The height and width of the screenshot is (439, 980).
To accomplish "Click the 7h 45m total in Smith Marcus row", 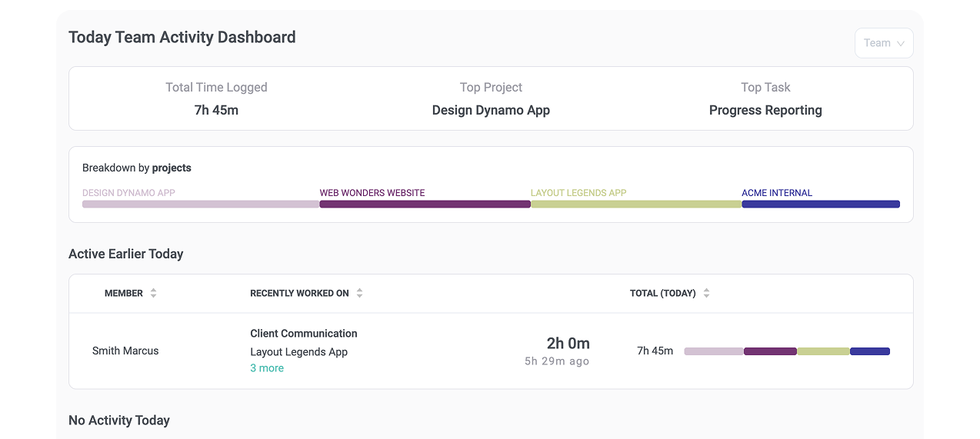I will (655, 351).
